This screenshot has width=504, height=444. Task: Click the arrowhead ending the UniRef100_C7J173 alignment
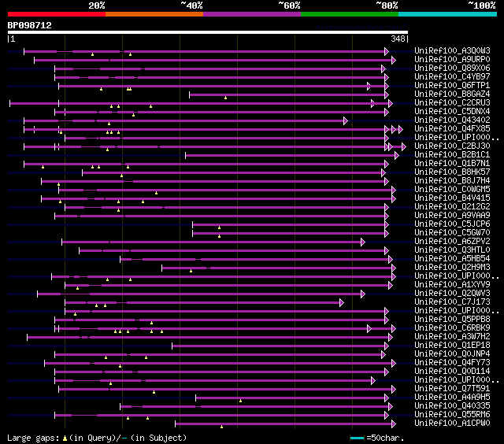point(342,302)
